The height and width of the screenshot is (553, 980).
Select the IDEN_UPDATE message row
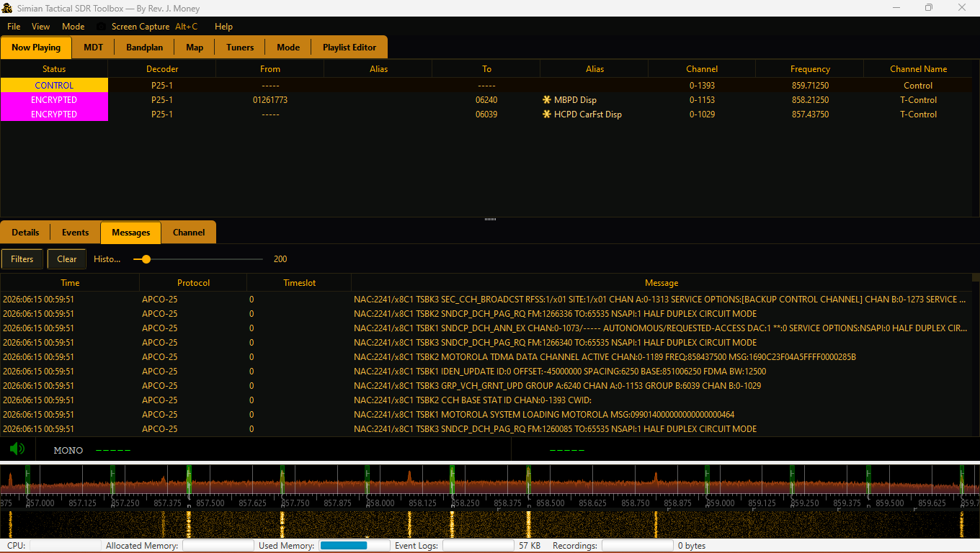point(486,372)
